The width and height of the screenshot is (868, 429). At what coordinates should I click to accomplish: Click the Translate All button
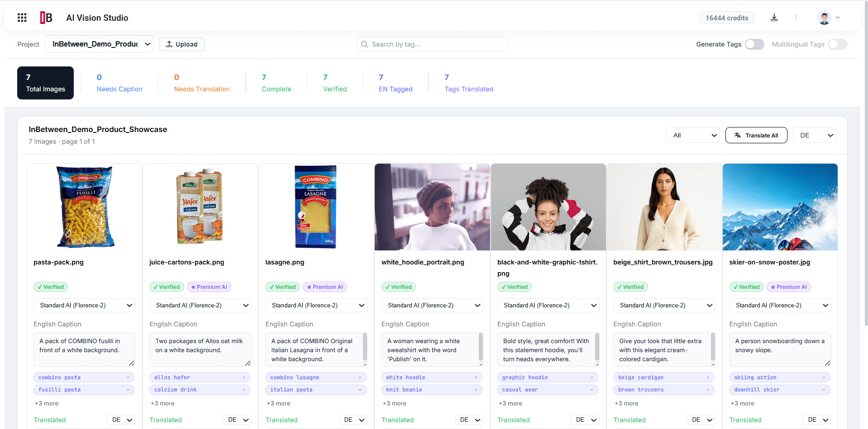[756, 135]
